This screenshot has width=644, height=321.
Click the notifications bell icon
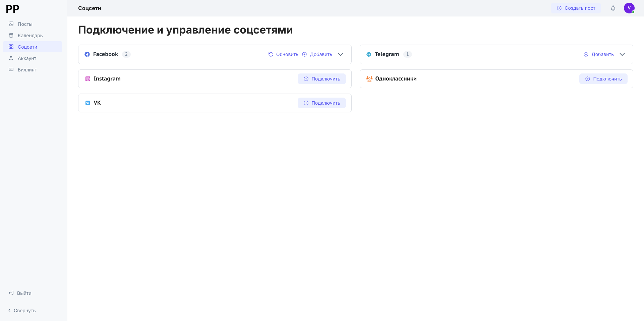(613, 8)
